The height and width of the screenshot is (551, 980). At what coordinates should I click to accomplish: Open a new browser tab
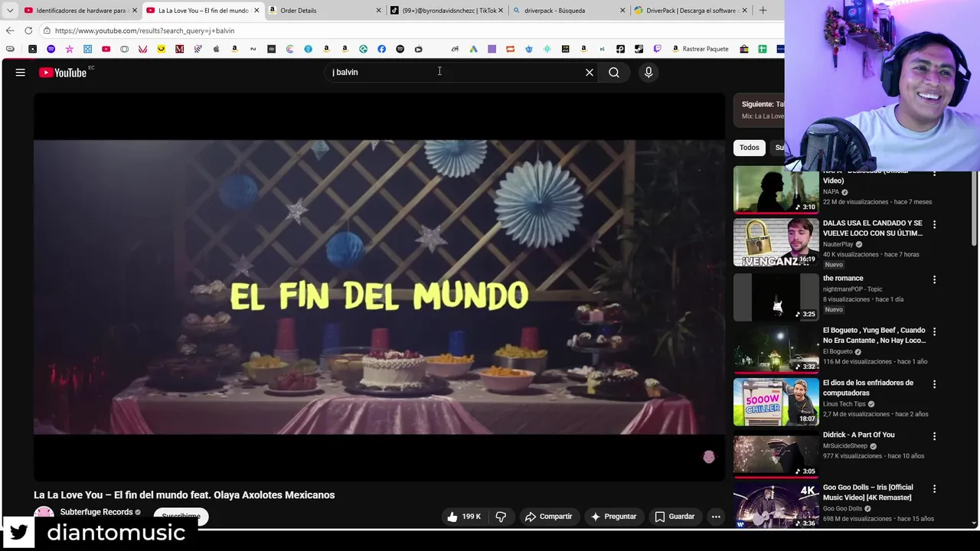pos(763,10)
